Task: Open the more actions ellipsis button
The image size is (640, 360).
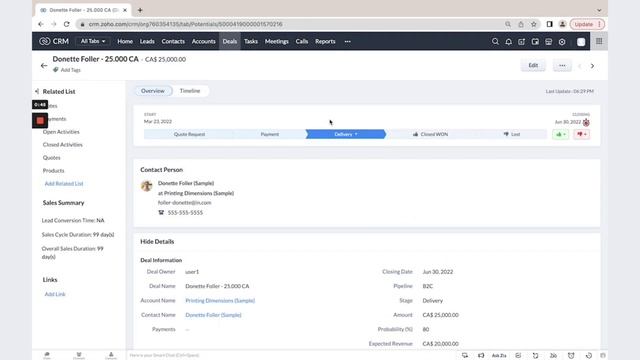Action: 562,65
